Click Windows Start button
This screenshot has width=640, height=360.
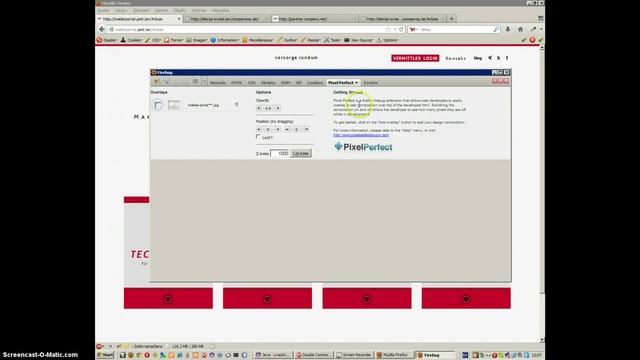click(x=106, y=355)
